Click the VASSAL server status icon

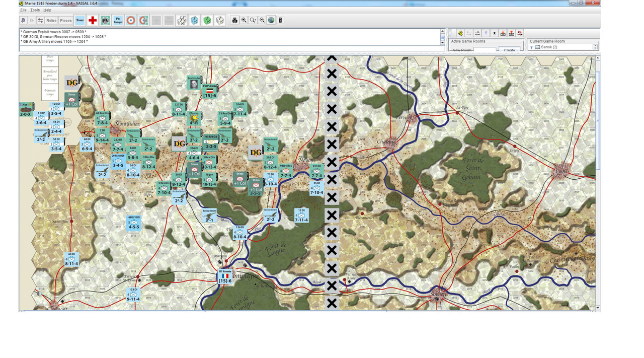point(460,33)
